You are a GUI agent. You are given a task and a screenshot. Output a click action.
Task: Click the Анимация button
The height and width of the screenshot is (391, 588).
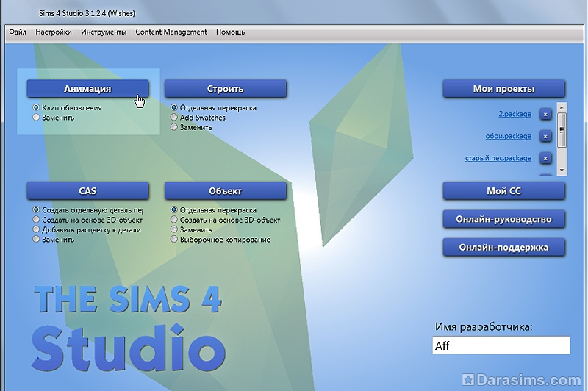coord(87,89)
